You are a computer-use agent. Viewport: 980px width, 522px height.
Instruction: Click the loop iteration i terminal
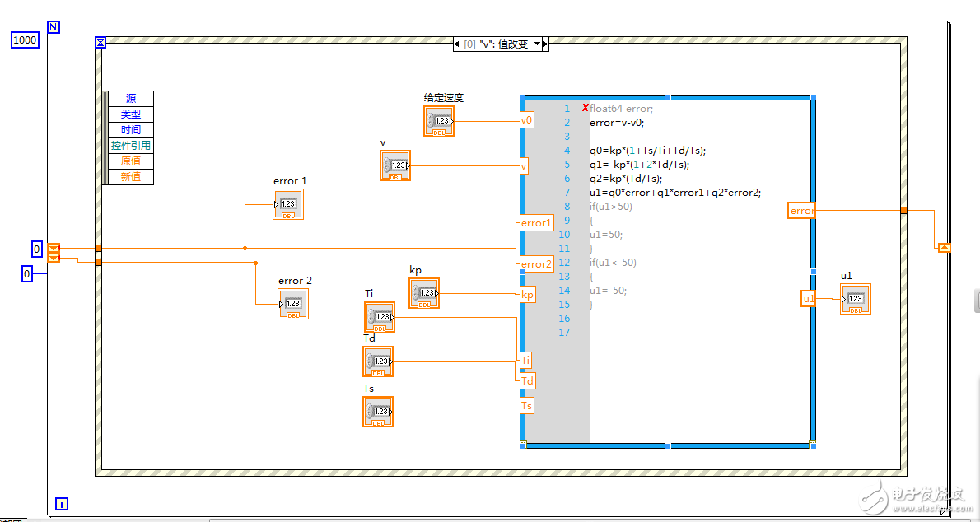(x=61, y=504)
